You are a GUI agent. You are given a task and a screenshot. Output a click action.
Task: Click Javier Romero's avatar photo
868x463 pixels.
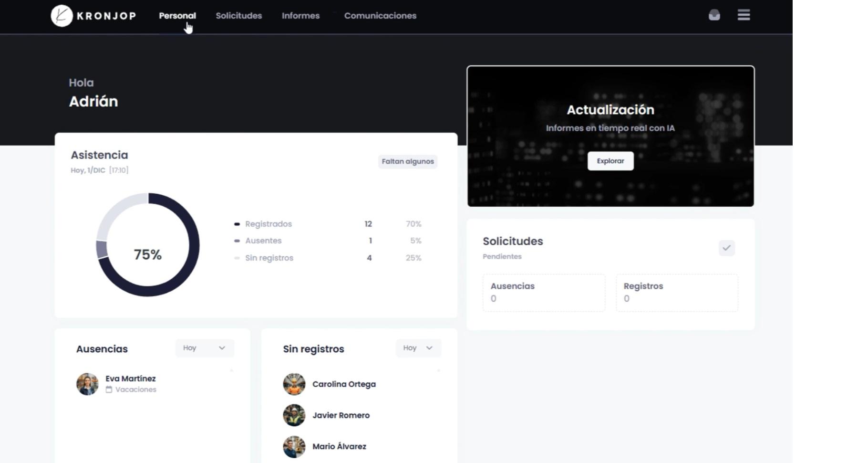[294, 415]
